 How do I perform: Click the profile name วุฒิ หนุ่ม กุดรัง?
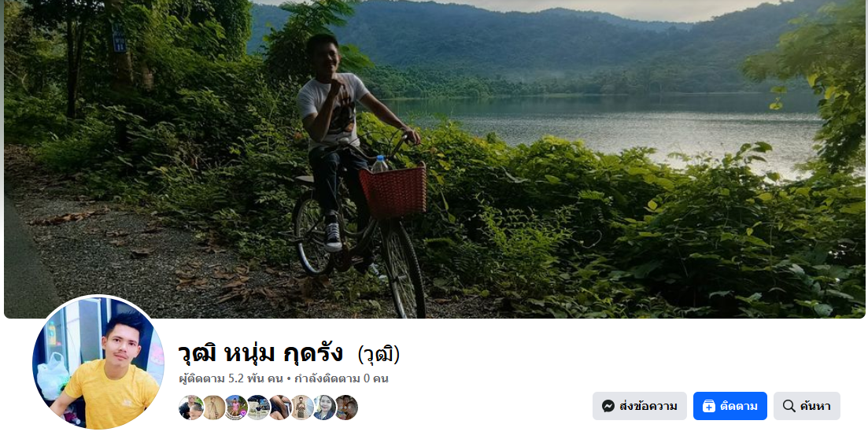[x=260, y=353]
